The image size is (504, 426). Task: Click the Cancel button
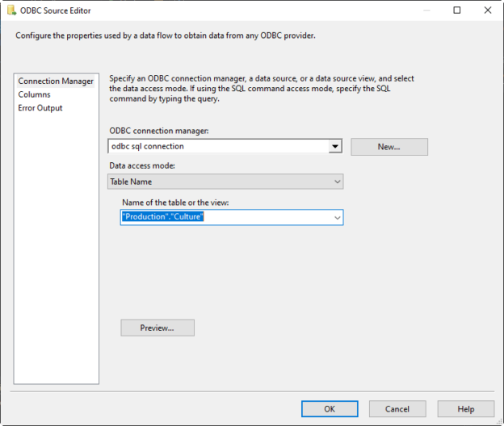click(x=397, y=409)
